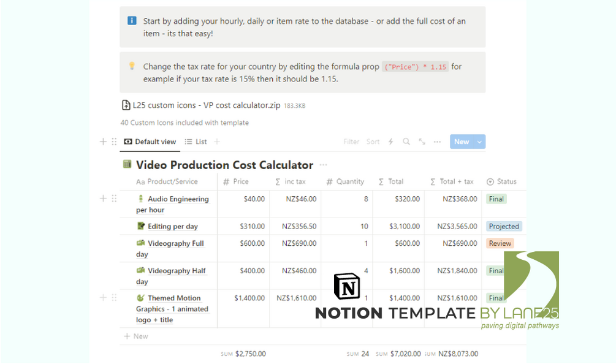Click the microphone icon of Audio Engineering
The height and width of the screenshot is (364, 616).
pos(140,199)
